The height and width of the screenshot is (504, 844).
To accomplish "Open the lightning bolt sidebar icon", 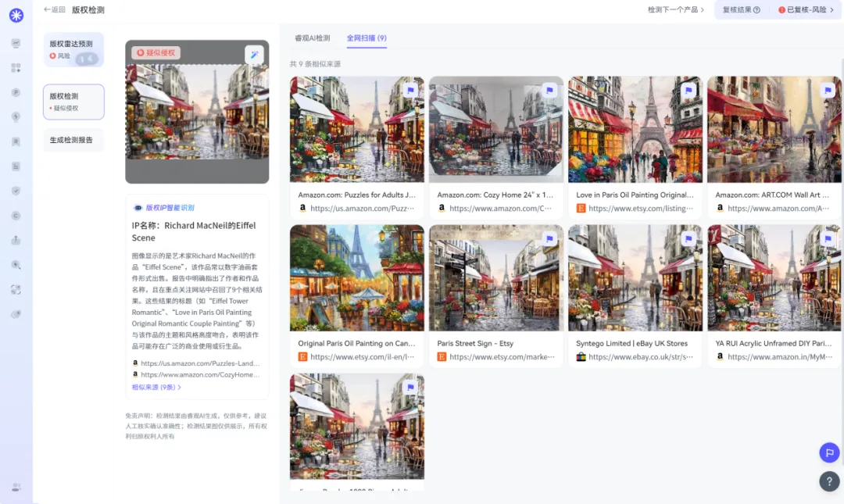I will click(x=16, y=117).
